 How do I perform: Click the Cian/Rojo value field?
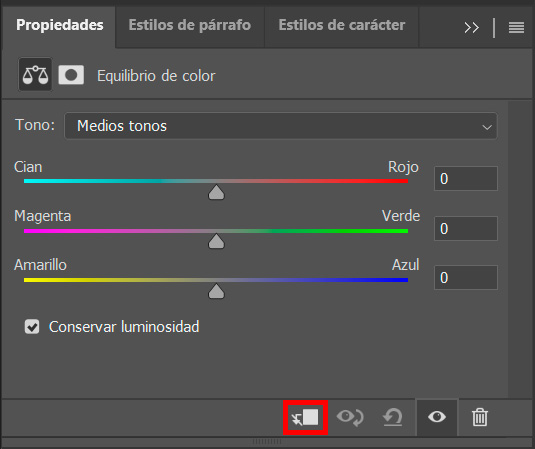tap(466, 178)
